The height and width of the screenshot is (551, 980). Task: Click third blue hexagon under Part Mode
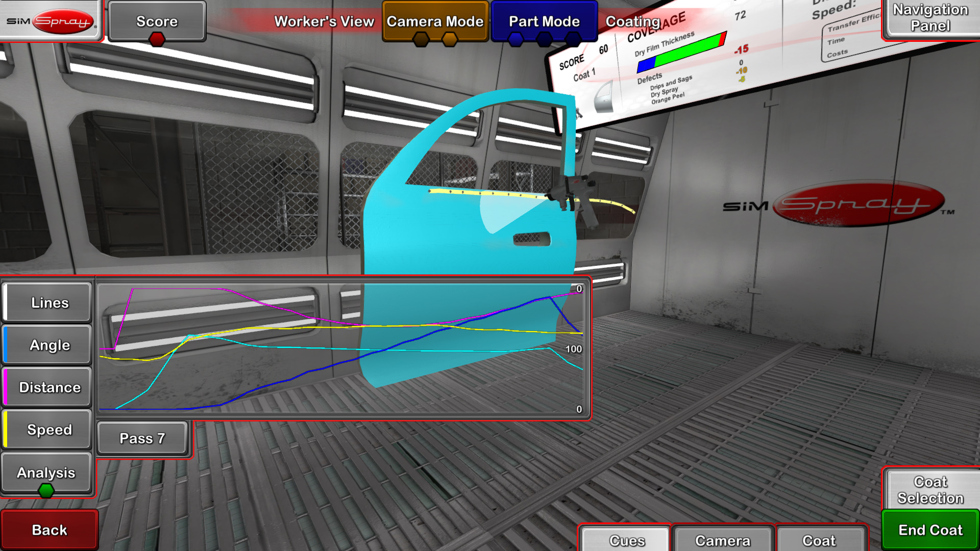(573, 39)
